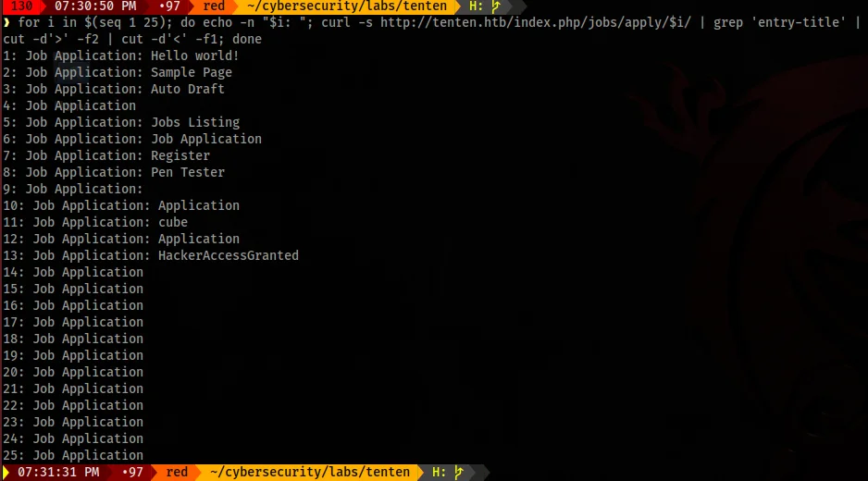868x481 pixels.
Task: Click the 'Pen Tester' output line
Action: [x=114, y=172]
